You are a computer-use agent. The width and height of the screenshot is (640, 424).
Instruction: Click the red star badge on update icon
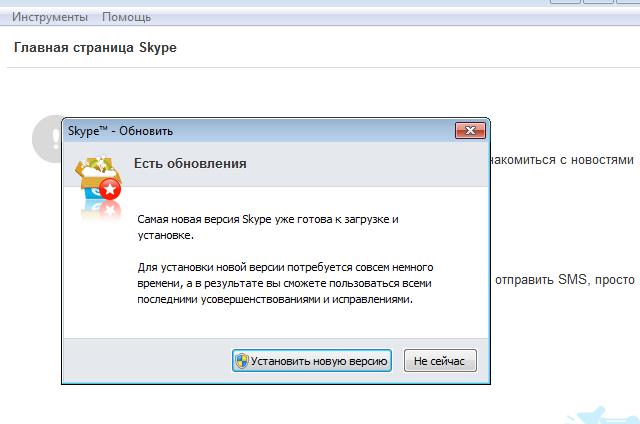pos(111,189)
